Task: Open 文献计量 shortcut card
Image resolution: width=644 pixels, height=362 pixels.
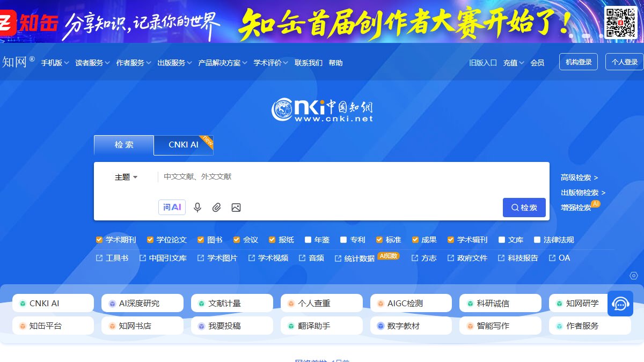Action: [x=232, y=303]
